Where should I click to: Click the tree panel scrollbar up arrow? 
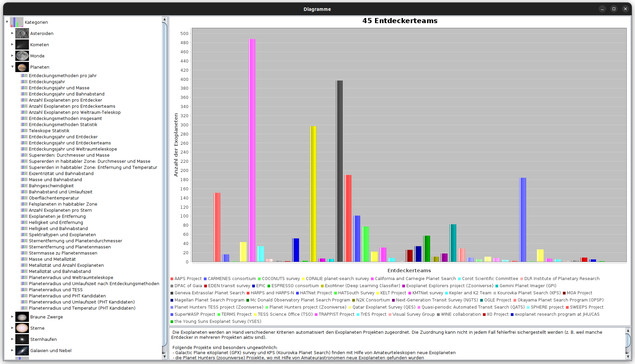coord(165,19)
